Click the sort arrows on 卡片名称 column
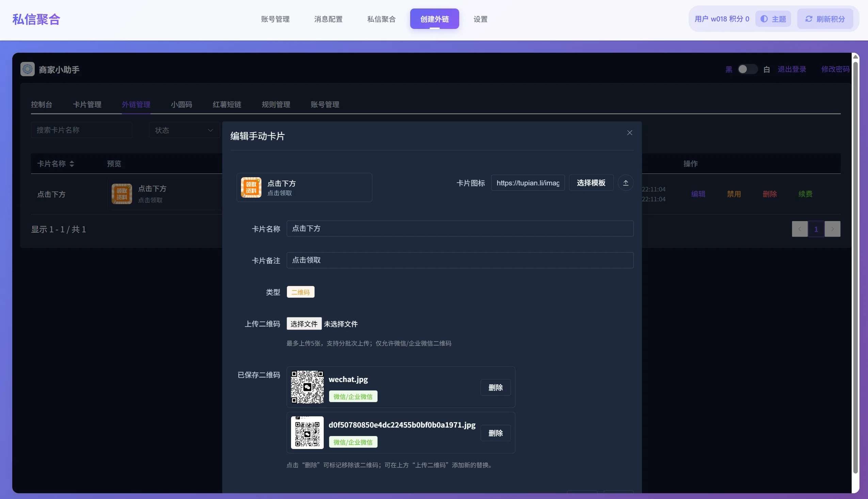 (x=72, y=164)
